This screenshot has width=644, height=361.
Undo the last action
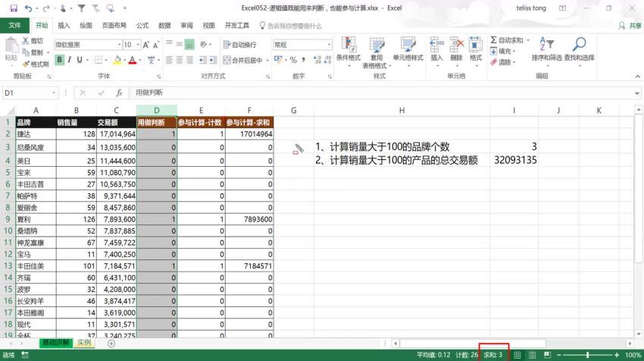(28, 8)
